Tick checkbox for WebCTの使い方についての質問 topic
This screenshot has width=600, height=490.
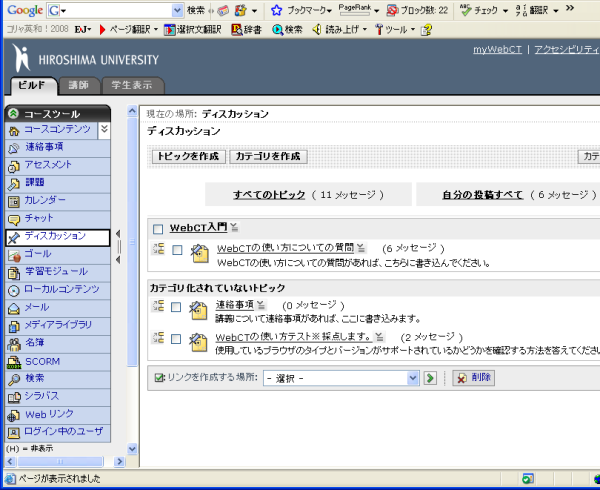click(x=177, y=250)
